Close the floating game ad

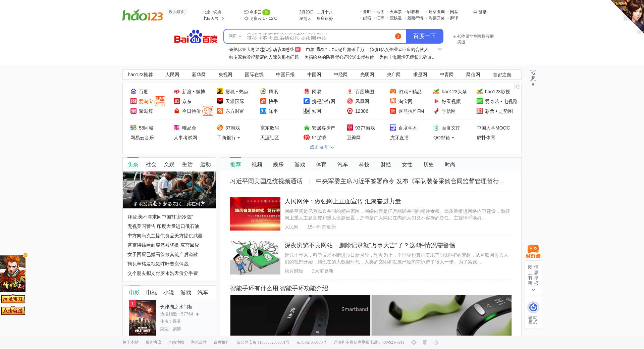point(25,255)
